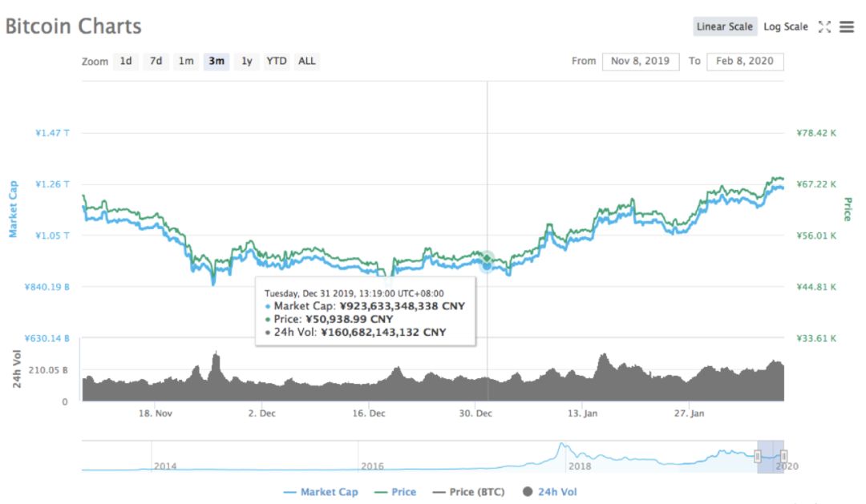This screenshot has height=504, width=866.
Task: Click the 30. Dec axis label
Action: click(475, 413)
